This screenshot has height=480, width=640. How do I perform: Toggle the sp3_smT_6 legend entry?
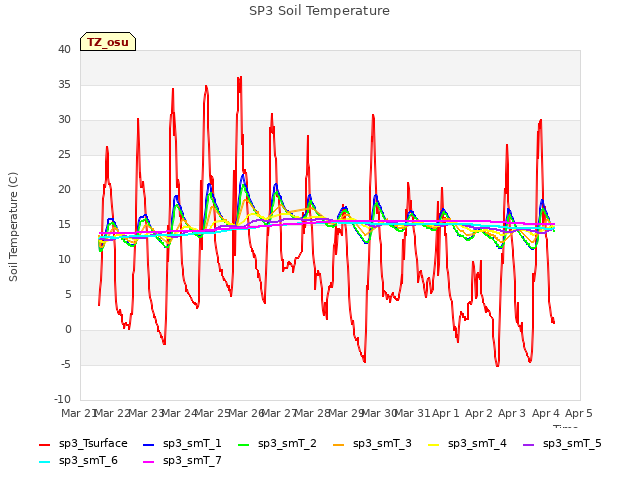coord(78,461)
